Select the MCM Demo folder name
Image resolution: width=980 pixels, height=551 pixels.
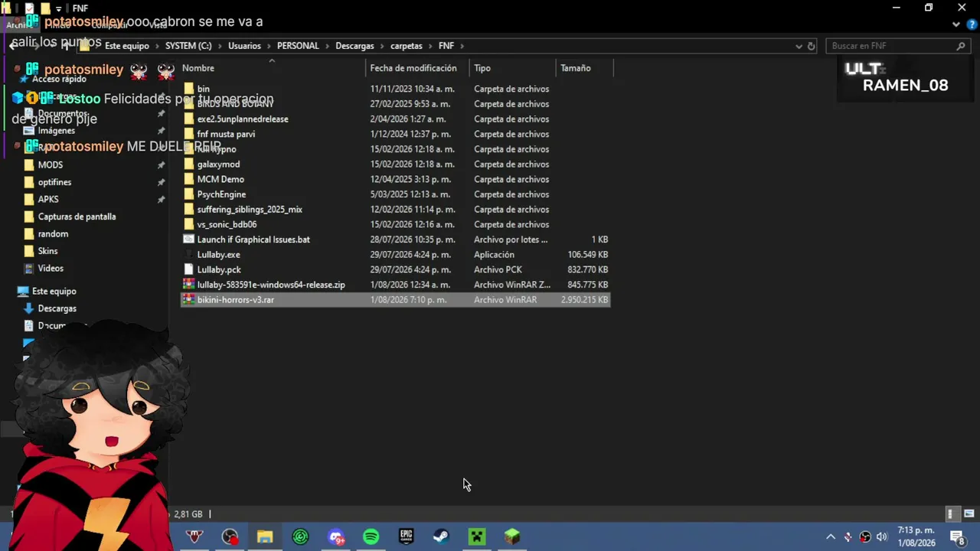coord(220,179)
